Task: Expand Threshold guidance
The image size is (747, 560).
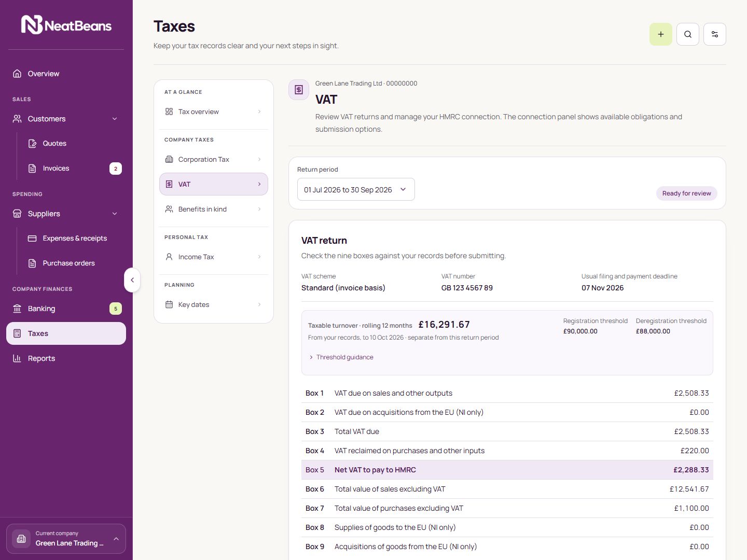Action: pos(341,357)
